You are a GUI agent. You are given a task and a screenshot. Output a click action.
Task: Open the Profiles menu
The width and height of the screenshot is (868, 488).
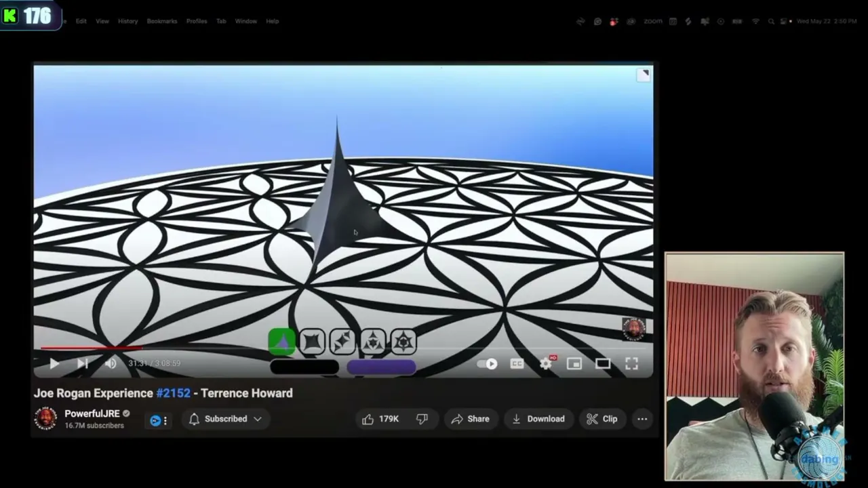197,21
